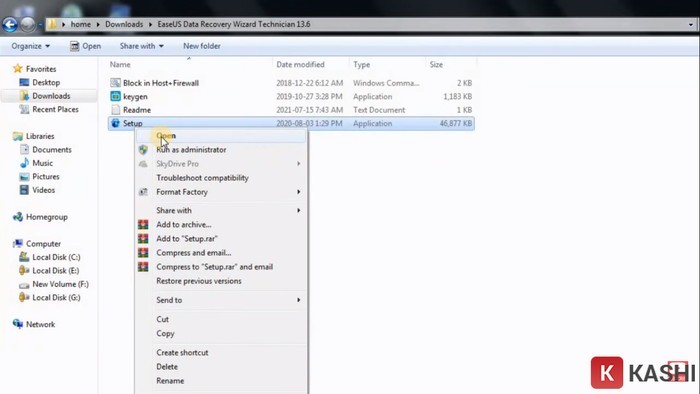700x394 pixels.
Task: Click the breadcrumb arrow after Downloads
Action: (x=150, y=24)
